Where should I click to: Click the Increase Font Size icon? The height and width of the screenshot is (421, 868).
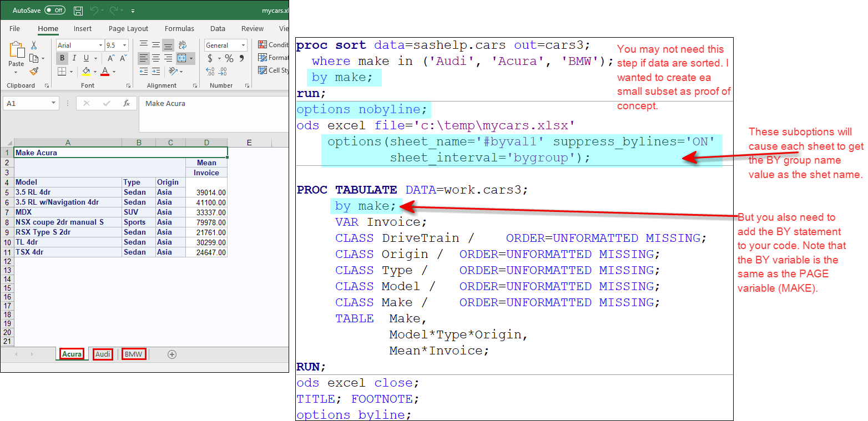[111, 58]
